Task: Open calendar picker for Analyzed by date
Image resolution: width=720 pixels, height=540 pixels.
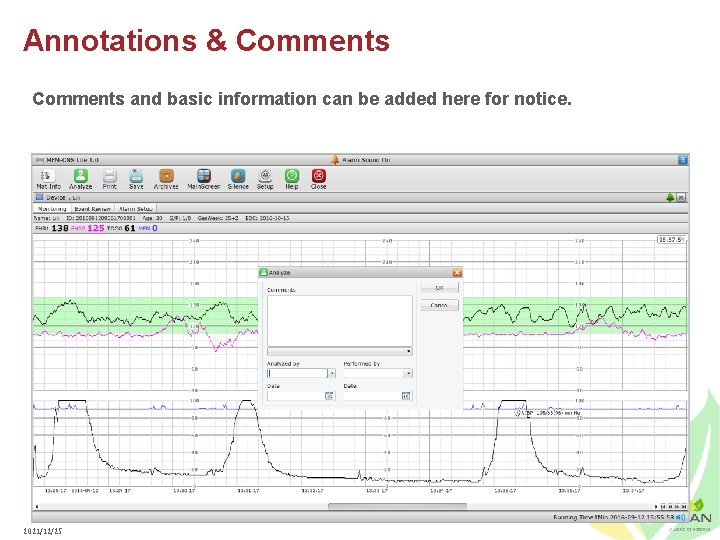Action: pos(329,396)
